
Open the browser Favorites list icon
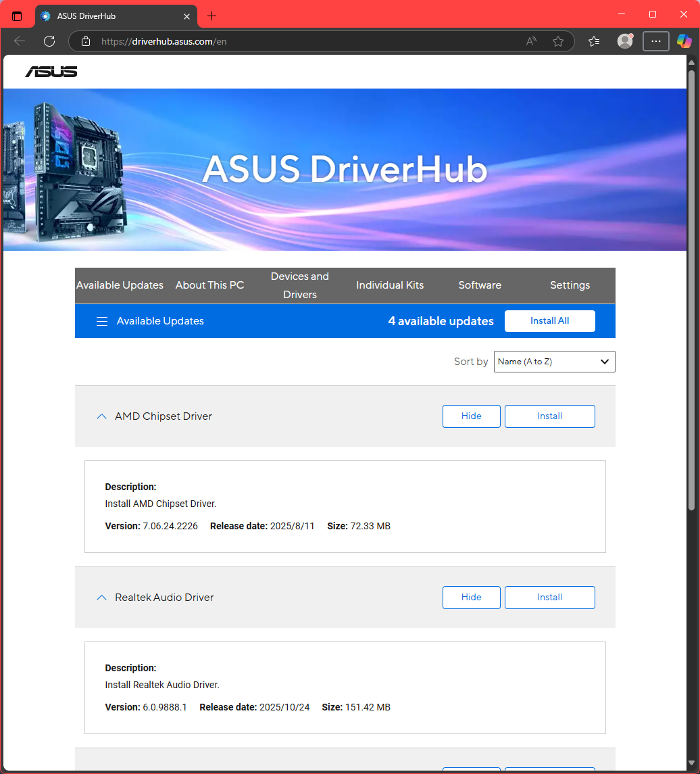click(x=594, y=41)
